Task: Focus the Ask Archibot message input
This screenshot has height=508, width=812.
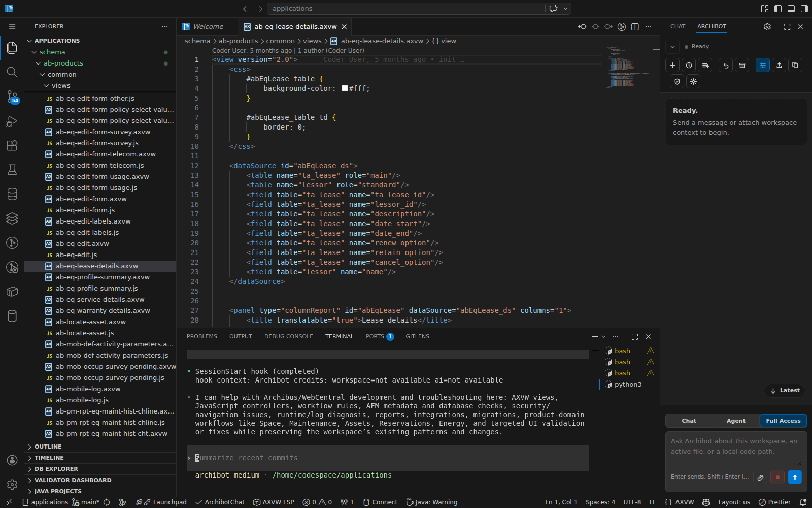Action: click(735, 452)
